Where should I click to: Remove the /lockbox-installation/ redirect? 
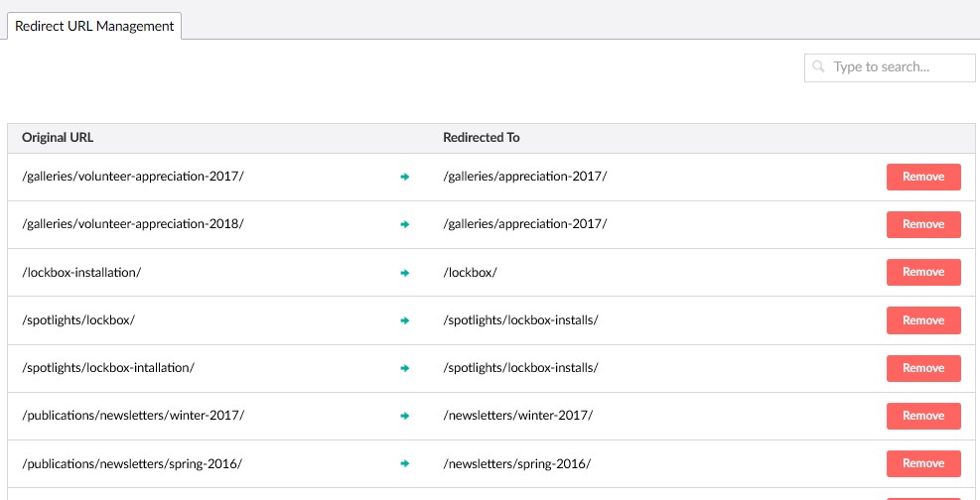point(922,272)
